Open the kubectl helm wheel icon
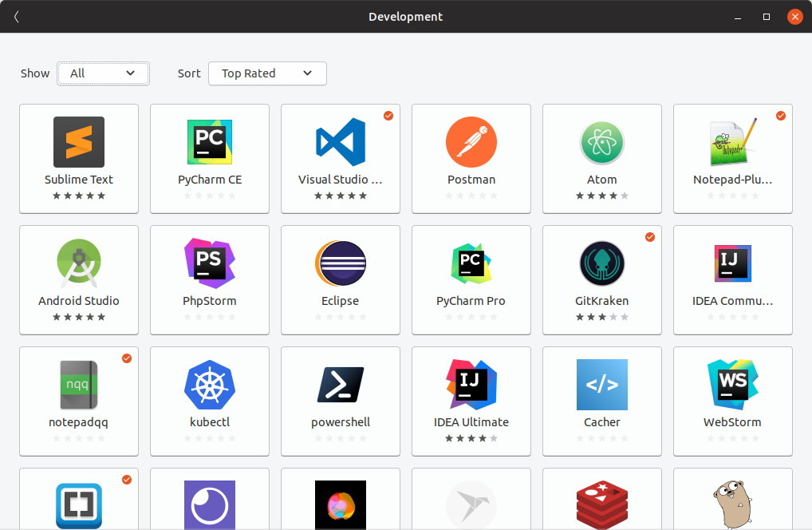 [x=209, y=385]
